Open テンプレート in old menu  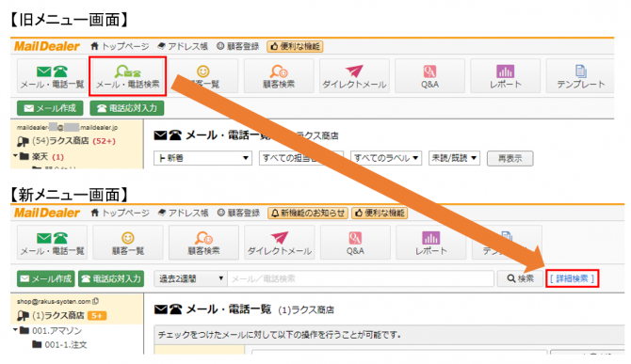580,76
